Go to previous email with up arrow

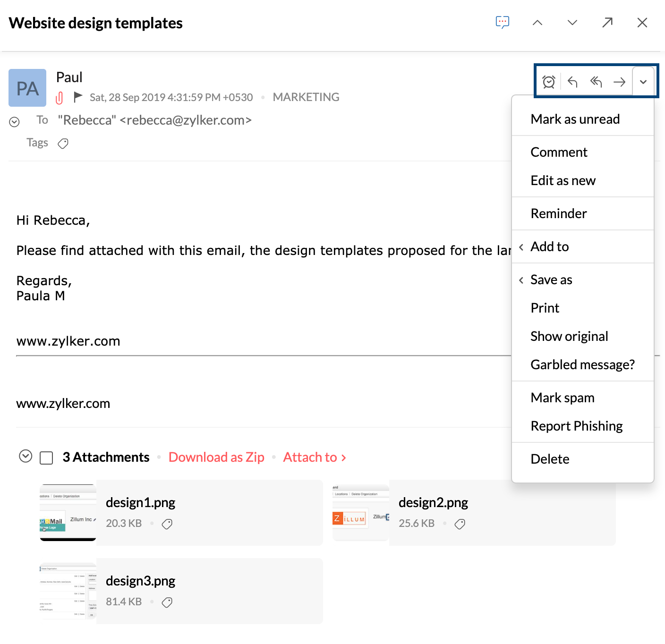point(537,23)
